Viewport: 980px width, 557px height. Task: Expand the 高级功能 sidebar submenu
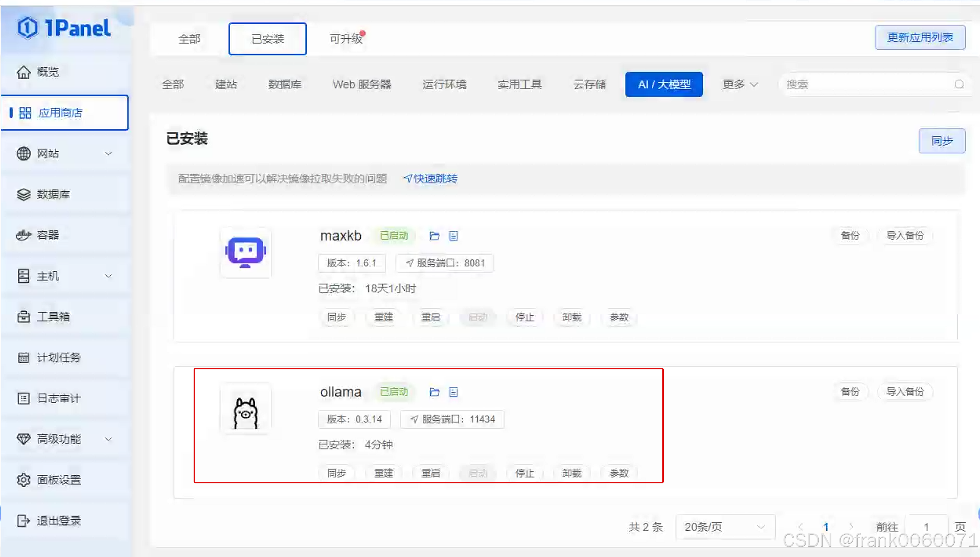click(x=108, y=439)
